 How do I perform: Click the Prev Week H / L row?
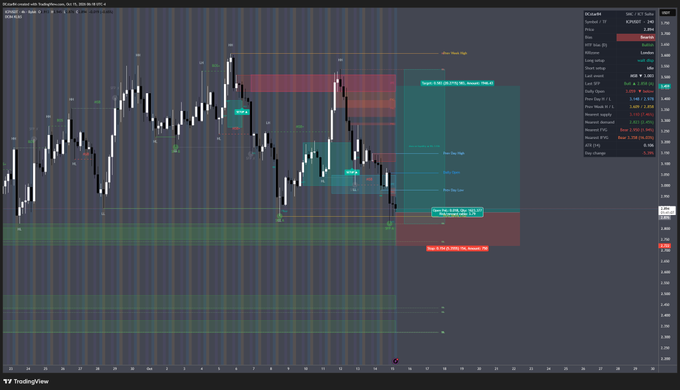pyautogui.click(x=619, y=107)
